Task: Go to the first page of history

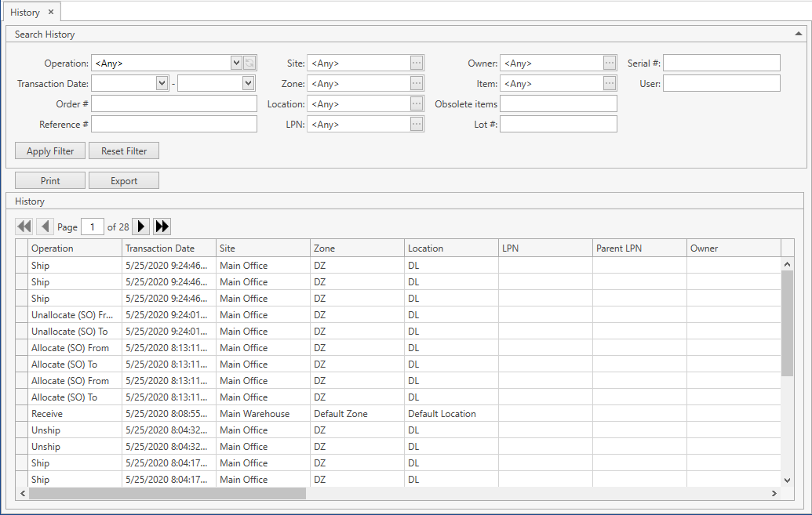Action: pos(24,227)
